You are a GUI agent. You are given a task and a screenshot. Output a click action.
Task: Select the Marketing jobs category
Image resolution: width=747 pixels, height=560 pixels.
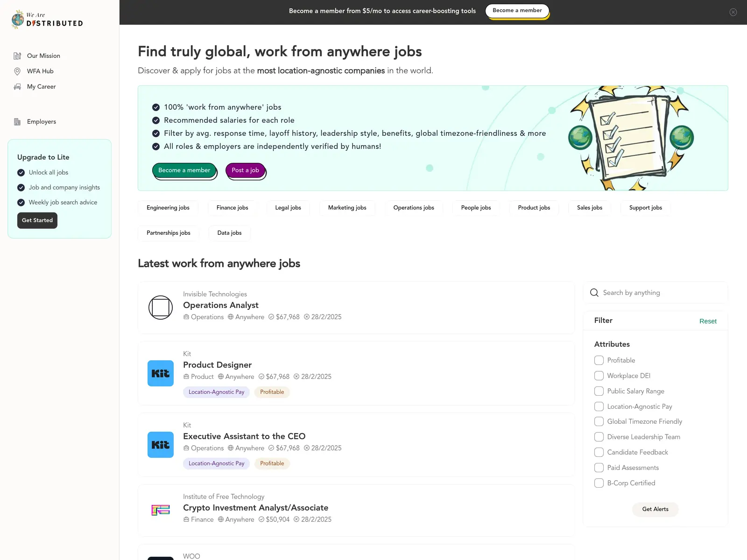pos(347,208)
